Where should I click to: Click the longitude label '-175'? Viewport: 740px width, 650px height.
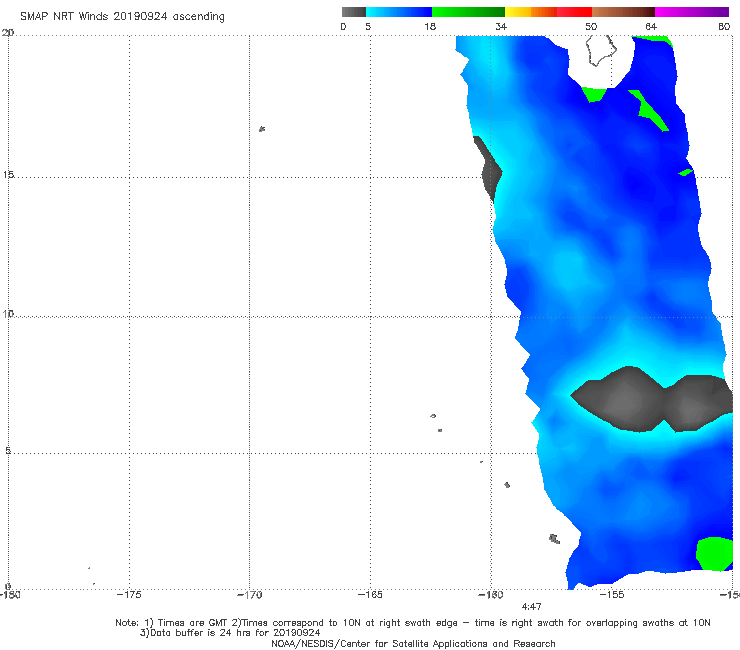click(129, 595)
